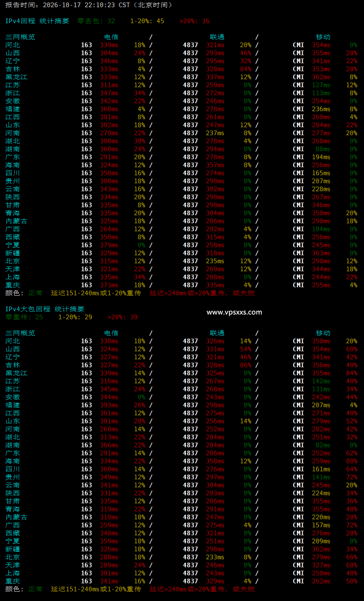Image resolution: width=364 pixels, height=601 pixels.
Task: Click the 天津 移动 68% retransmission value
Action: [x=352, y=565]
